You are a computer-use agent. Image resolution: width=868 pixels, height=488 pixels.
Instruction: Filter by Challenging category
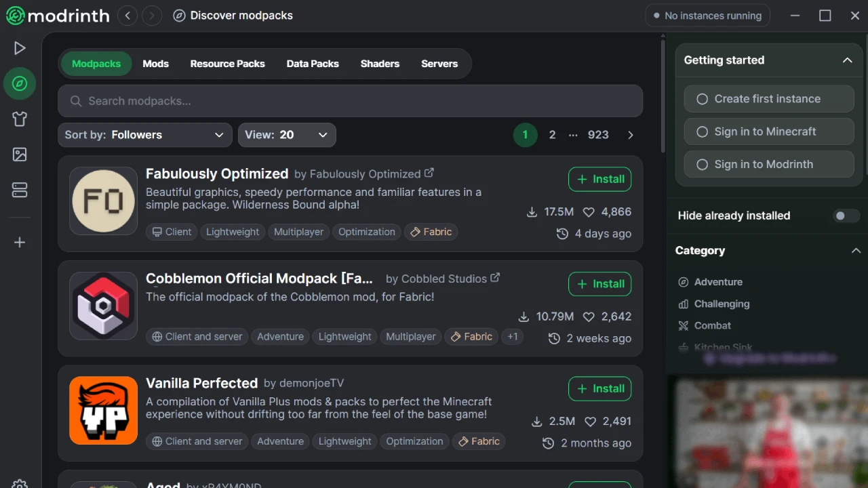pyautogui.click(x=714, y=304)
